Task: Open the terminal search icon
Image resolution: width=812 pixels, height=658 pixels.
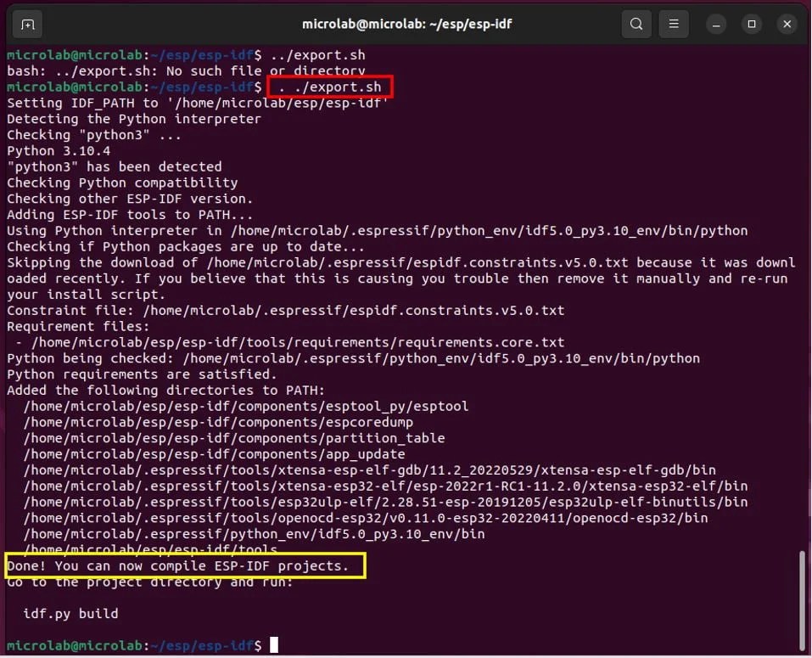Action: (x=636, y=24)
